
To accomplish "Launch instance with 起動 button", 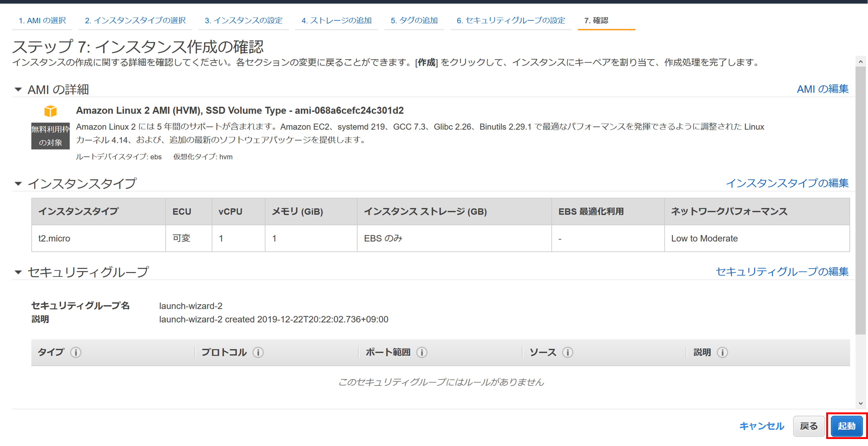I will click(846, 426).
